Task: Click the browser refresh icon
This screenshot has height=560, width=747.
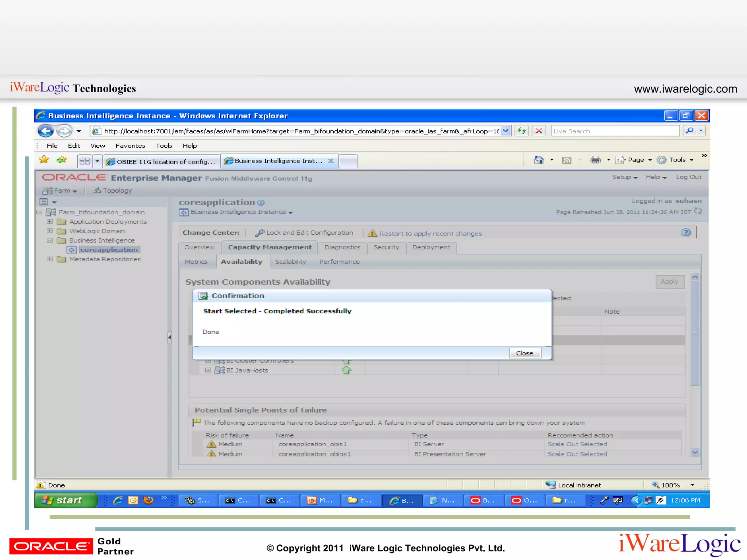Action: click(x=522, y=131)
